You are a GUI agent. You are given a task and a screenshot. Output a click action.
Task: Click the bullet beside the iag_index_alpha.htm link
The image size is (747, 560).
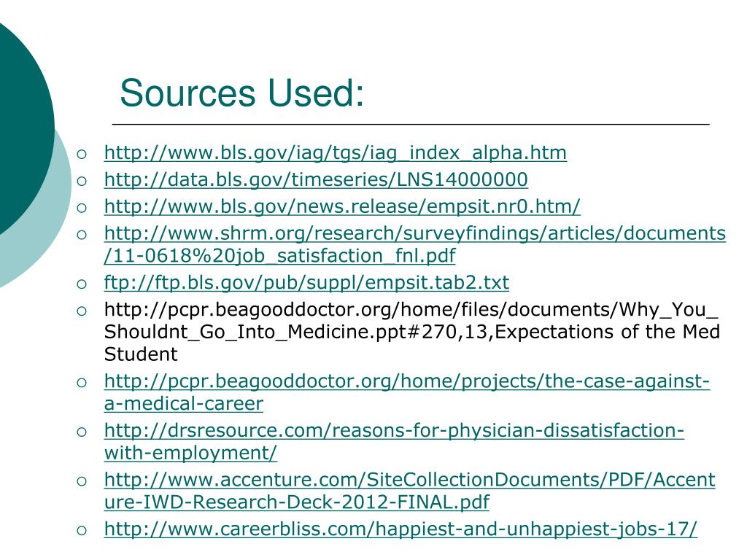(x=82, y=154)
